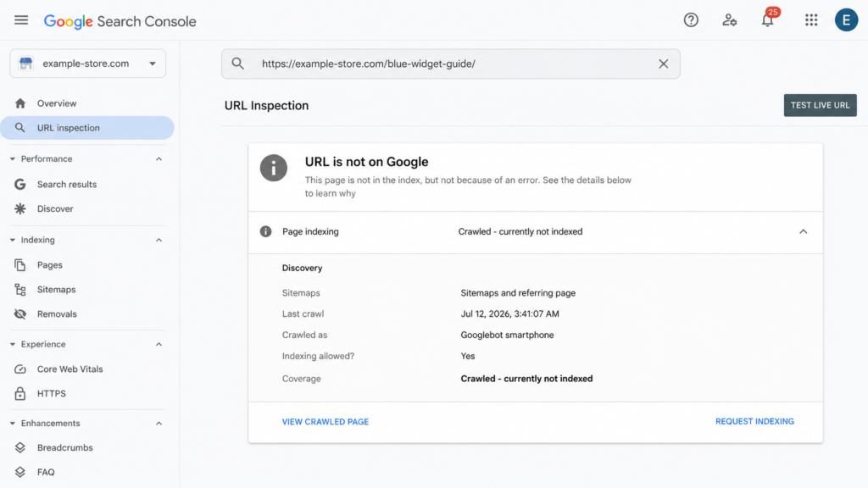Screen dimensions: 868x488
Task: Click the TEST LIVE URL button
Action: [820, 105]
